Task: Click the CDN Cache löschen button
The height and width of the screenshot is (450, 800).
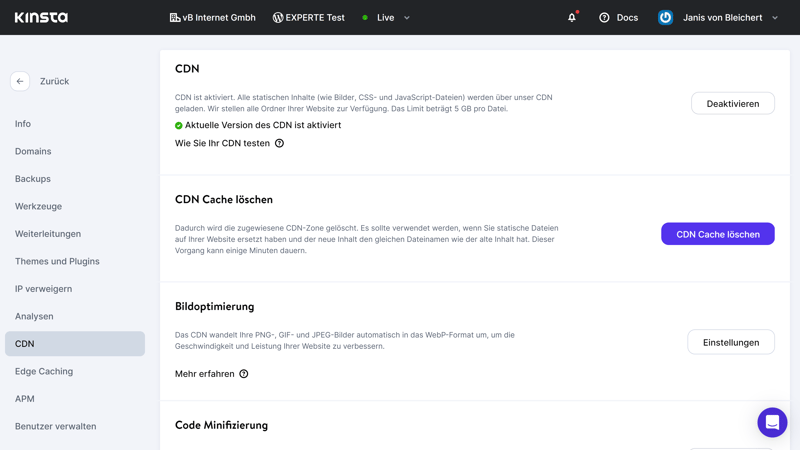Action: pos(717,234)
